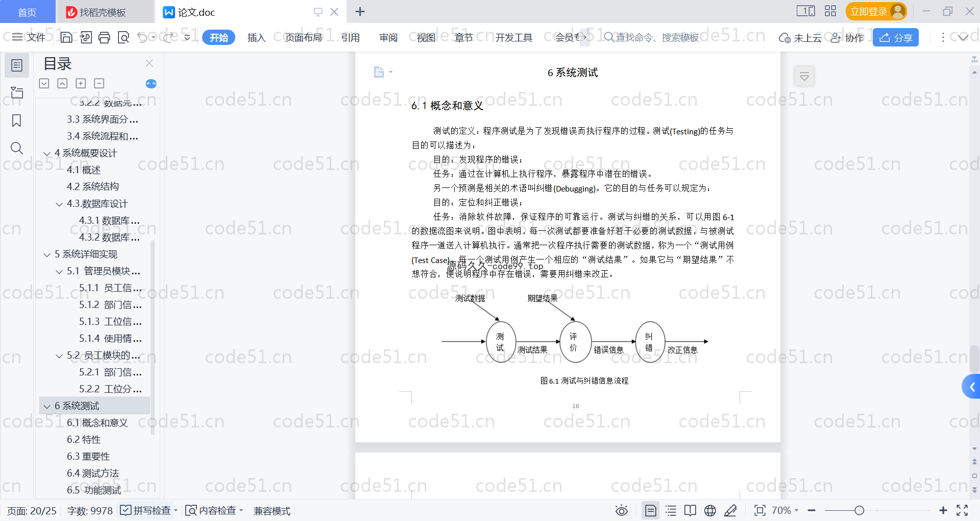The height and width of the screenshot is (521, 980).
Task: Click the promote heading plus icon
Action: click(81, 83)
